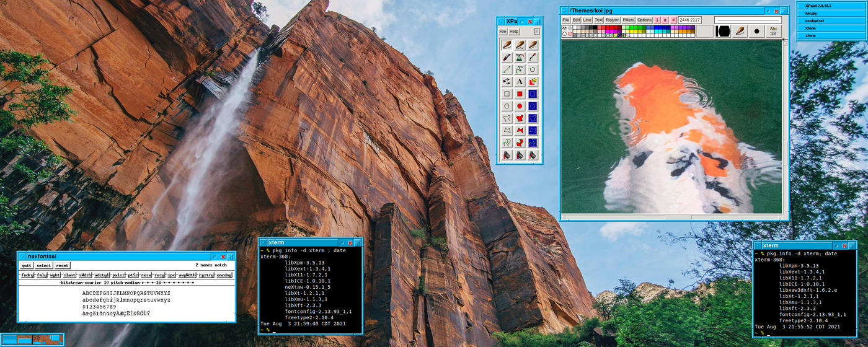Open the Line menu in canvas window
Screen dimensions: 868x347
pos(587,20)
